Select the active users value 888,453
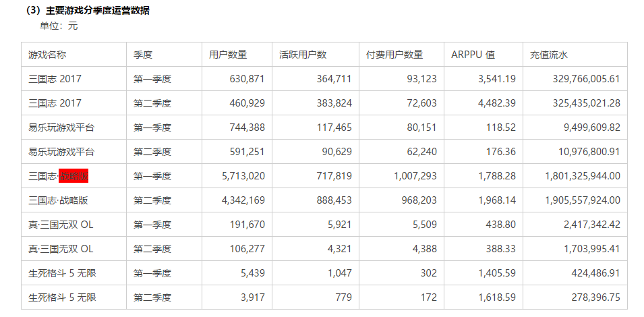This screenshot has height=317, width=644. click(334, 200)
